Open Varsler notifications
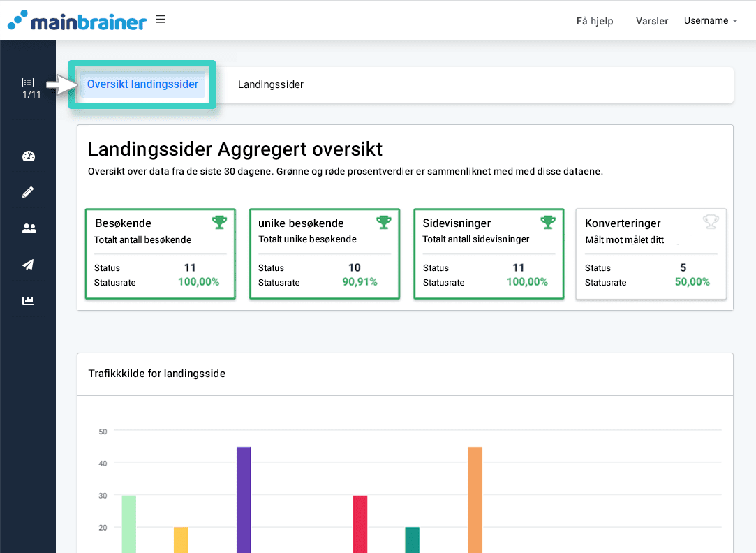The image size is (756, 553). [651, 21]
